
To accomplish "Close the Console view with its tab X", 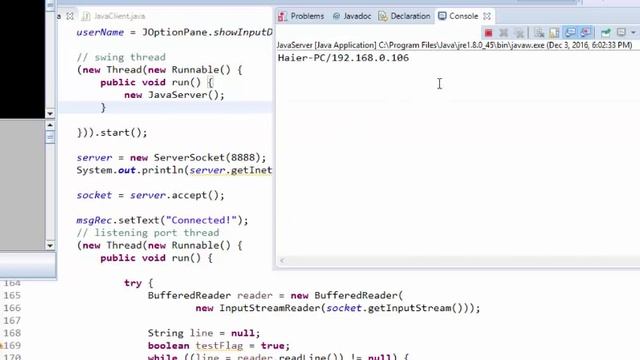I will click(487, 16).
